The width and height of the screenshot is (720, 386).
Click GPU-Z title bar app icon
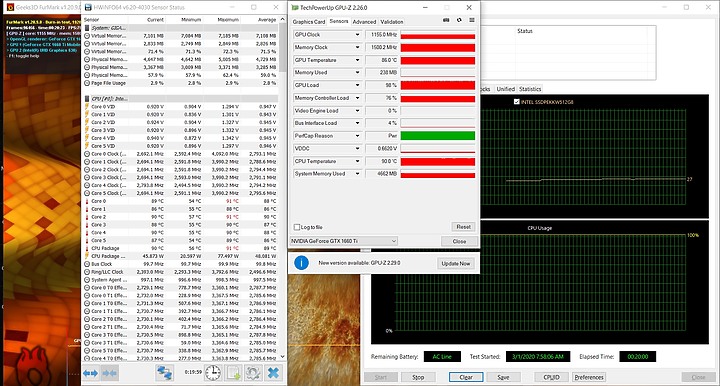coord(295,7)
